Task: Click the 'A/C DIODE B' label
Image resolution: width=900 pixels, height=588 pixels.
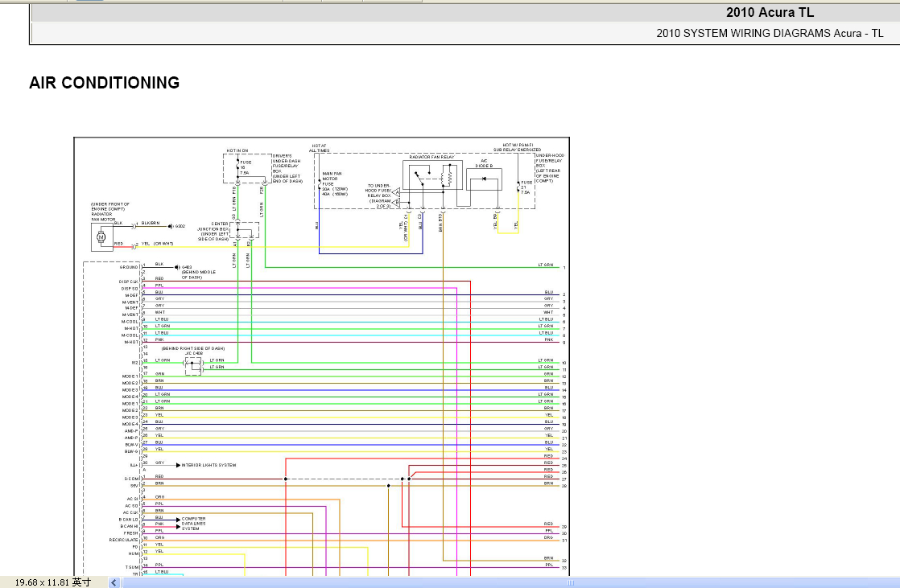Action: click(x=484, y=163)
